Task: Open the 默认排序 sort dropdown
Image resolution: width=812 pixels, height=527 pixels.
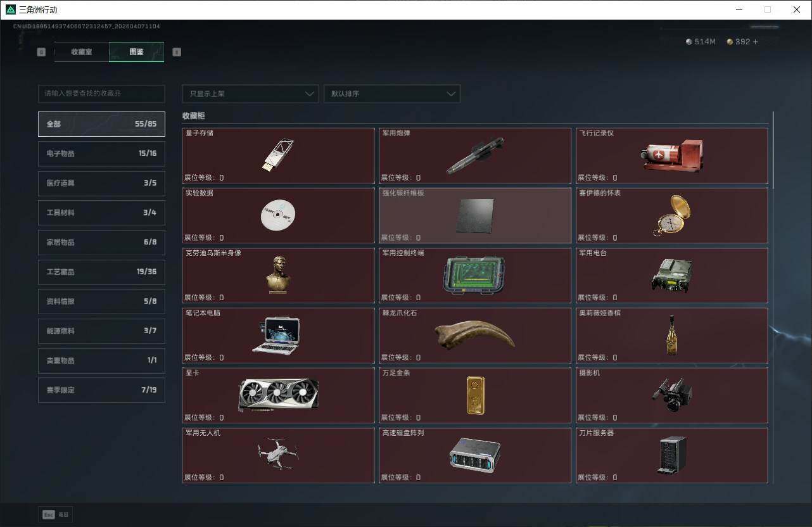Action: pos(392,94)
